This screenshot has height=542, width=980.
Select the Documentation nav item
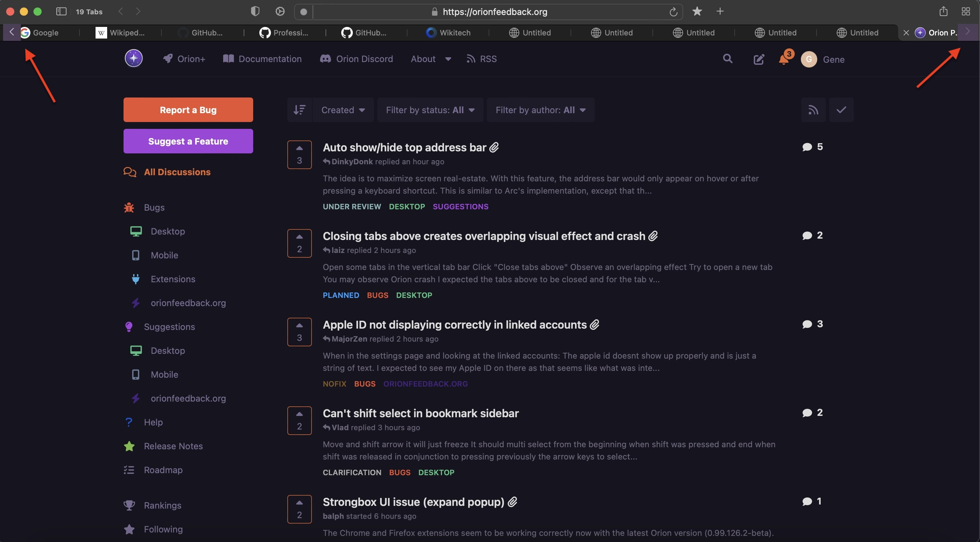point(262,59)
